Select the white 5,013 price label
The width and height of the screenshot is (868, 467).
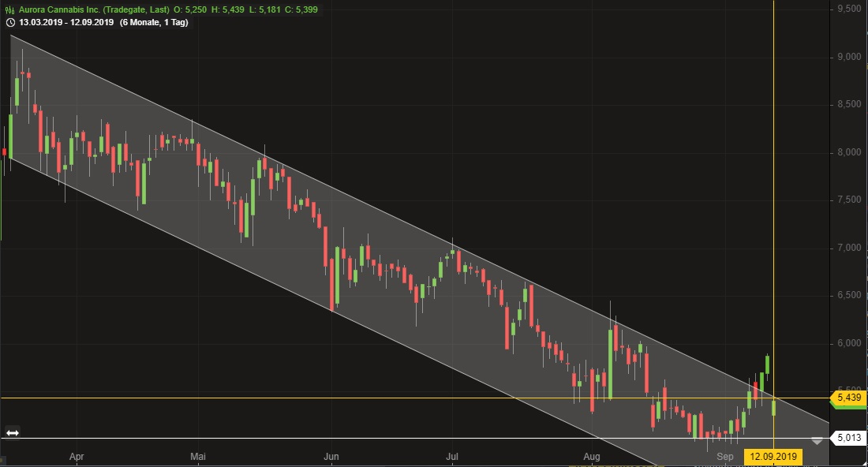849,439
